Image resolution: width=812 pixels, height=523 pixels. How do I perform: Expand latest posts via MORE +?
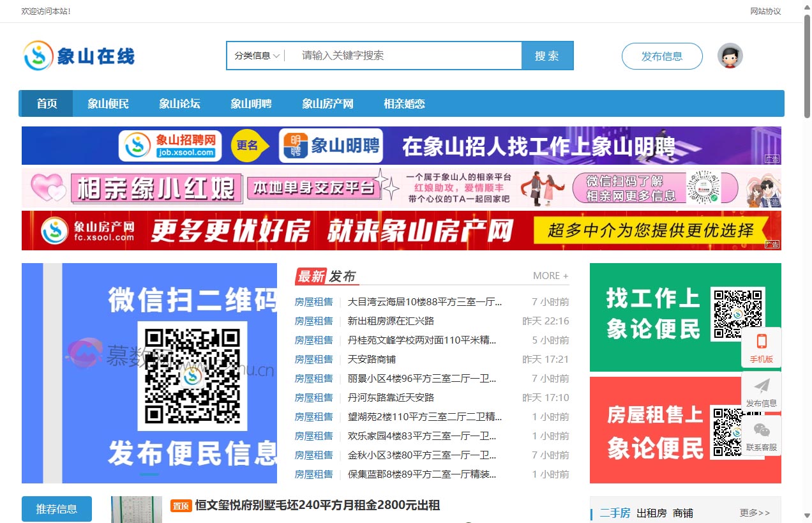click(550, 276)
